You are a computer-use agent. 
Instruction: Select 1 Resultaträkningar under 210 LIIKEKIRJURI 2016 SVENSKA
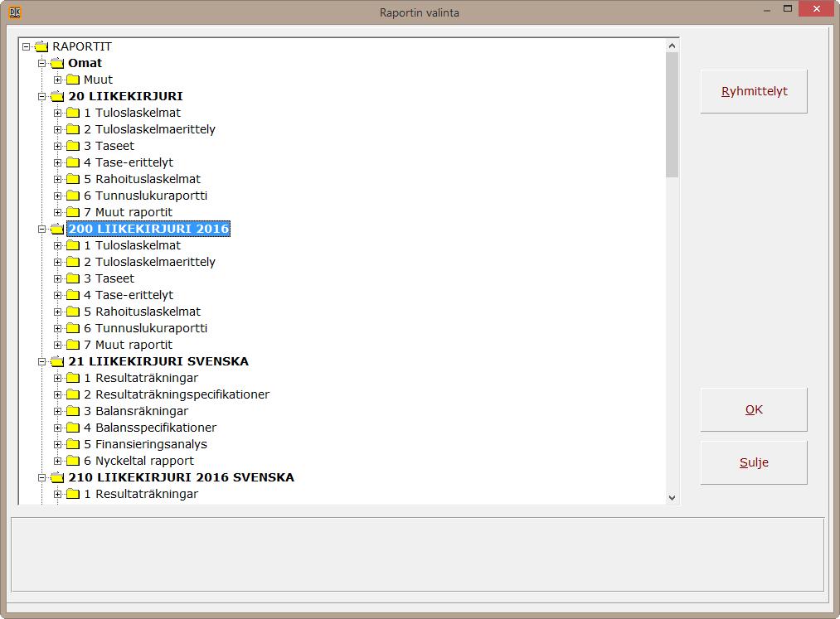coord(141,494)
